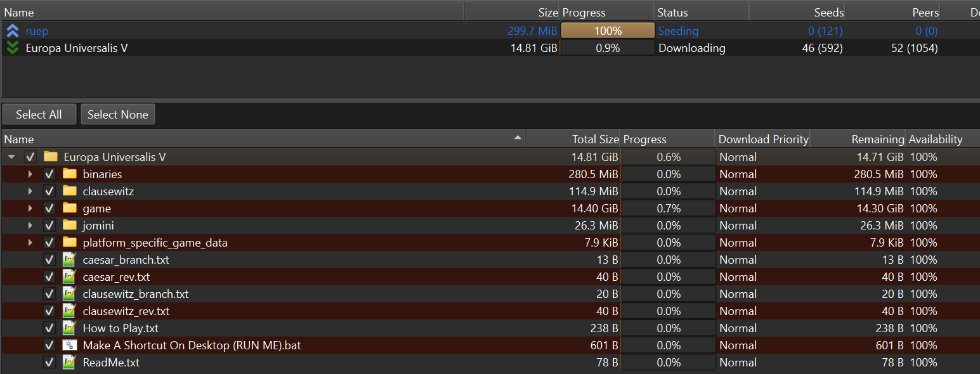Viewport: 980px width, 374px height.
Task: Collapse the Europa Universalis V root folder
Action: (x=11, y=157)
